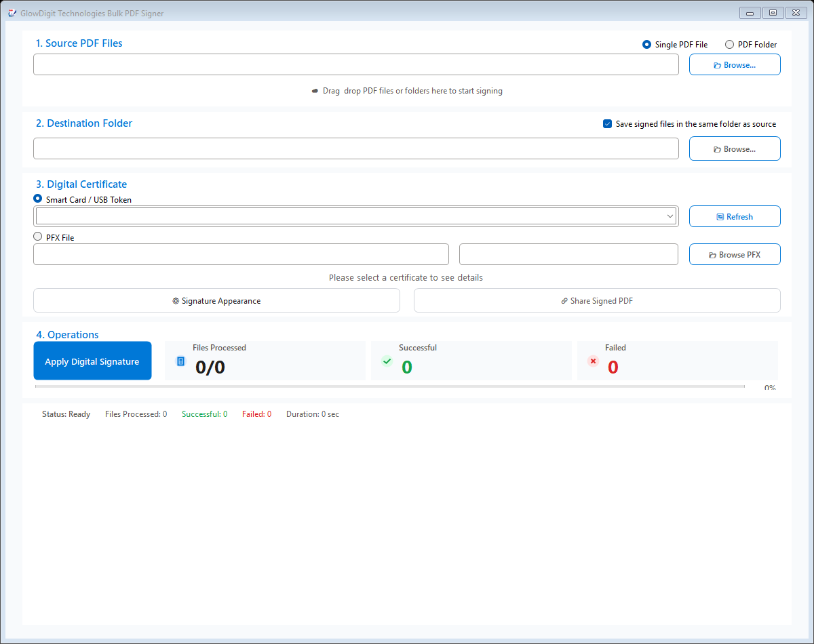The height and width of the screenshot is (644, 814).
Task: Click the cloud icon in drag-drop hint
Action: click(315, 91)
